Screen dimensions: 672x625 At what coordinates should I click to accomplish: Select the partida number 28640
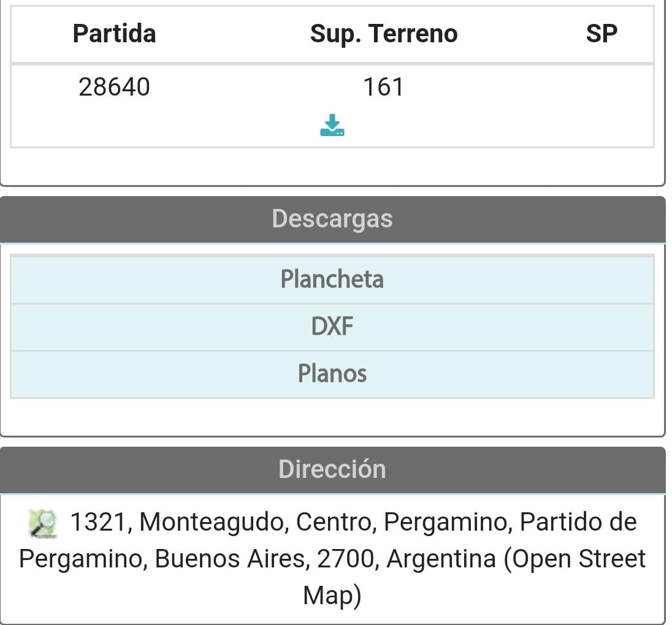tap(114, 87)
